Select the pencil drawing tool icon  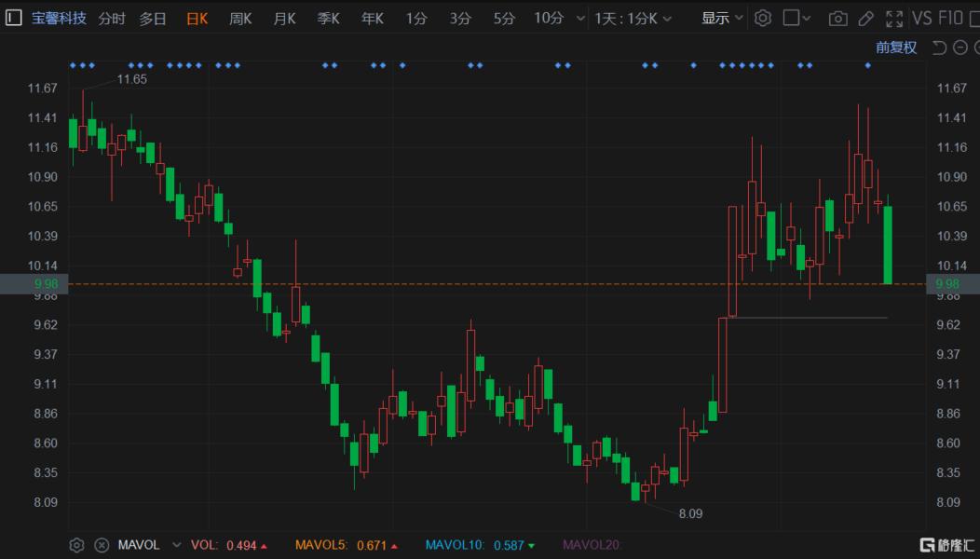[x=865, y=19]
